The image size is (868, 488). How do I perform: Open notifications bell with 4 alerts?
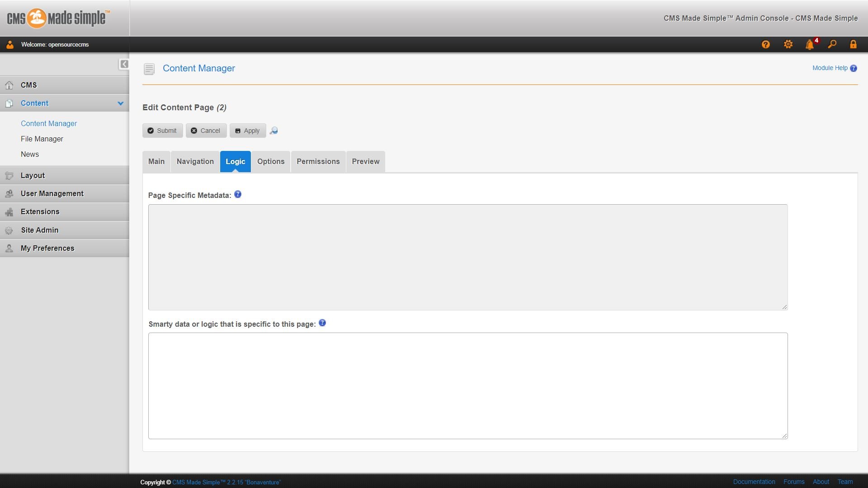click(x=811, y=44)
